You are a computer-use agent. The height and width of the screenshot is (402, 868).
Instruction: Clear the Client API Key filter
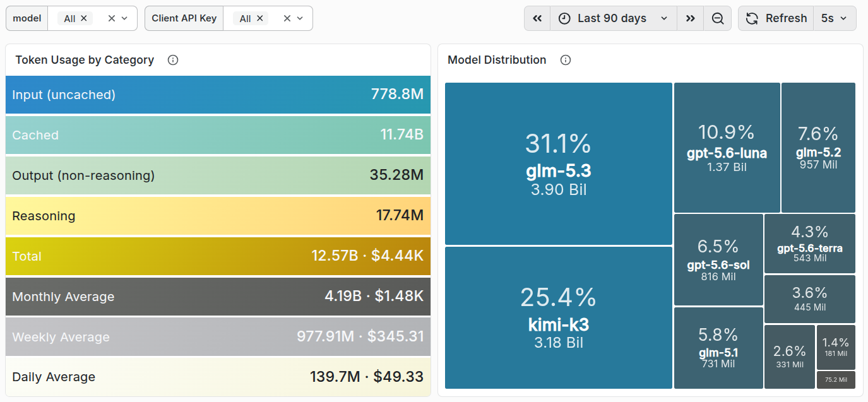(287, 18)
